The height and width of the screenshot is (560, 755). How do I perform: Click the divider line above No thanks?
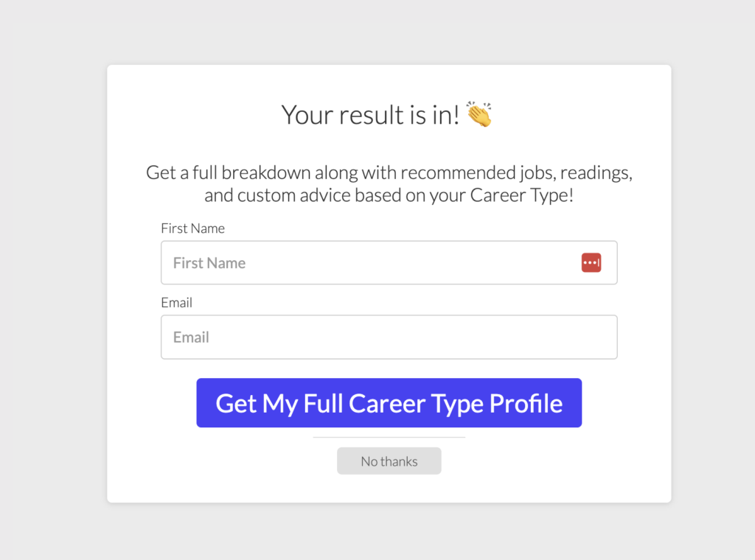click(x=389, y=438)
